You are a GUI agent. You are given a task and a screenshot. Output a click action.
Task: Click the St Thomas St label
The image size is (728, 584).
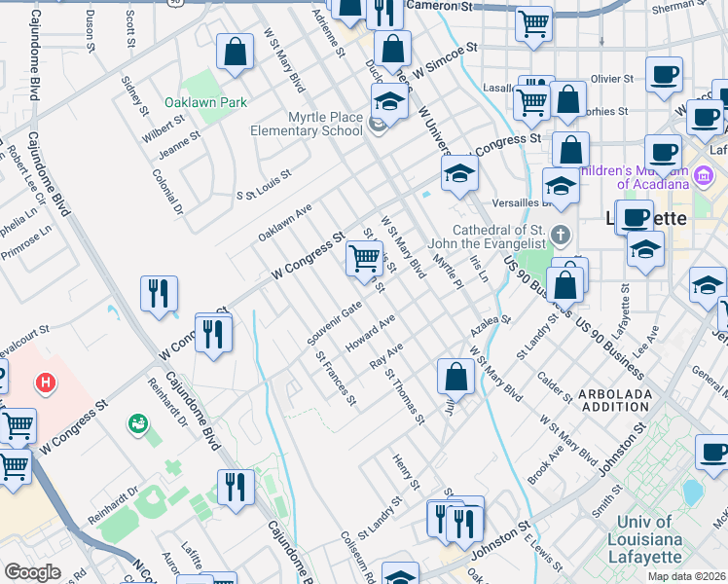(x=405, y=397)
